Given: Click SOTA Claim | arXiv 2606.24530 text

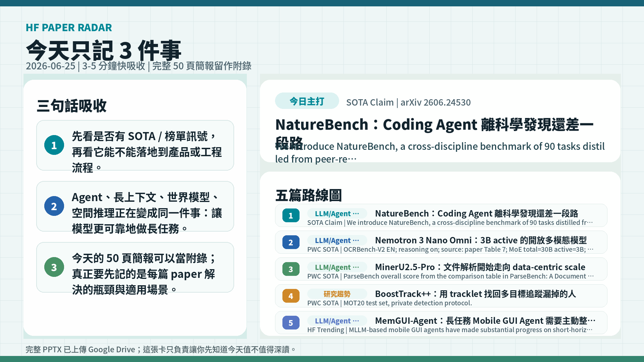Looking at the screenshot, I should click(408, 102).
